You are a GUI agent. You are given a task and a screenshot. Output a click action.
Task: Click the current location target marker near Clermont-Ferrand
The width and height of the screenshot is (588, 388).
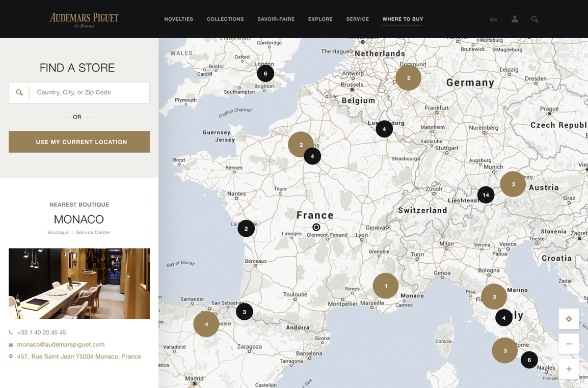pyautogui.click(x=316, y=227)
